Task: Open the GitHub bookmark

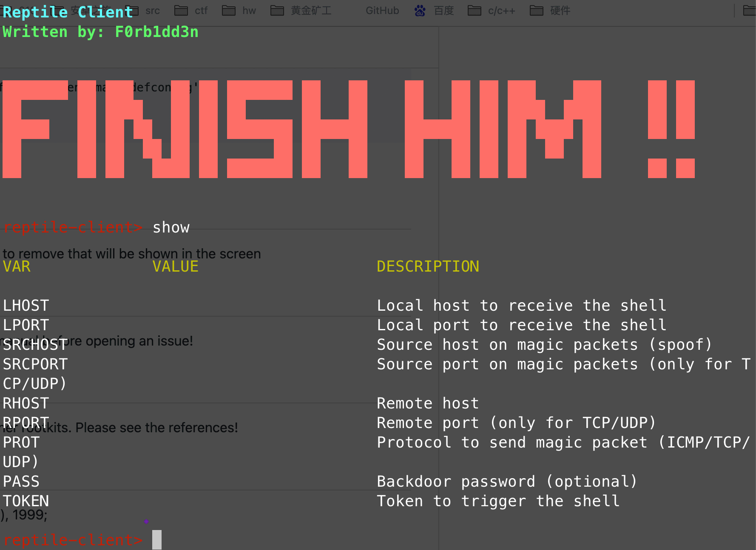Action: [x=382, y=11]
